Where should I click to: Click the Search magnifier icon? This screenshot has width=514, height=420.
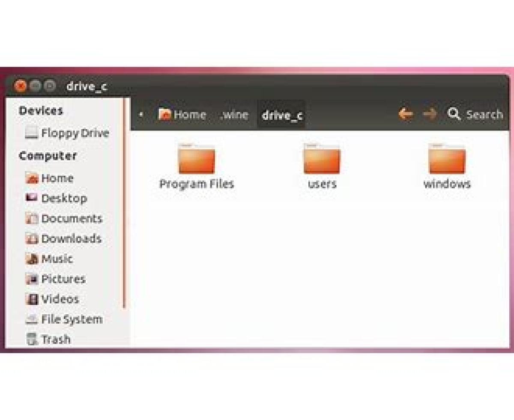pyautogui.click(x=454, y=114)
